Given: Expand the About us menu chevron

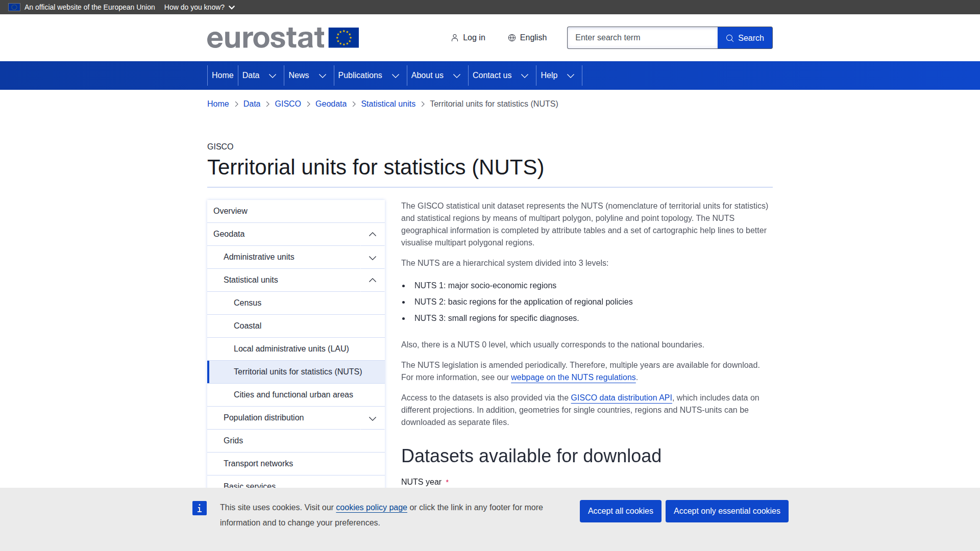Looking at the screenshot, I should pyautogui.click(x=457, y=76).
